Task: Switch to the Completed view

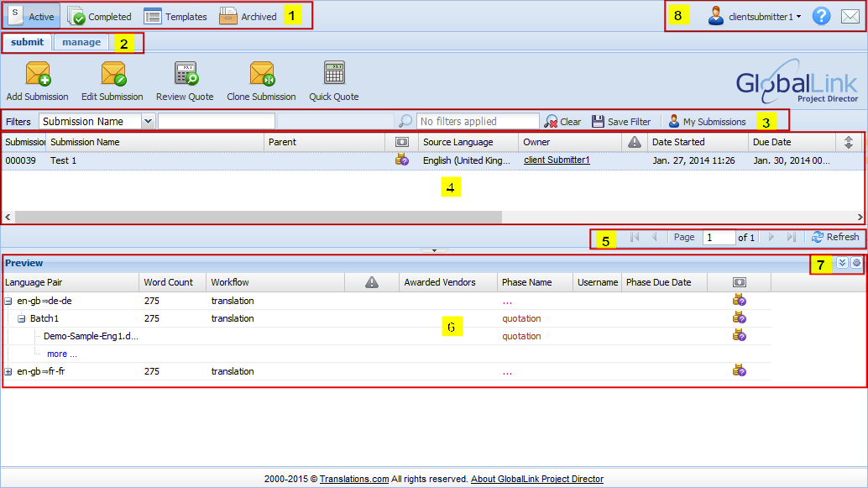Action: tap(100, 16)
